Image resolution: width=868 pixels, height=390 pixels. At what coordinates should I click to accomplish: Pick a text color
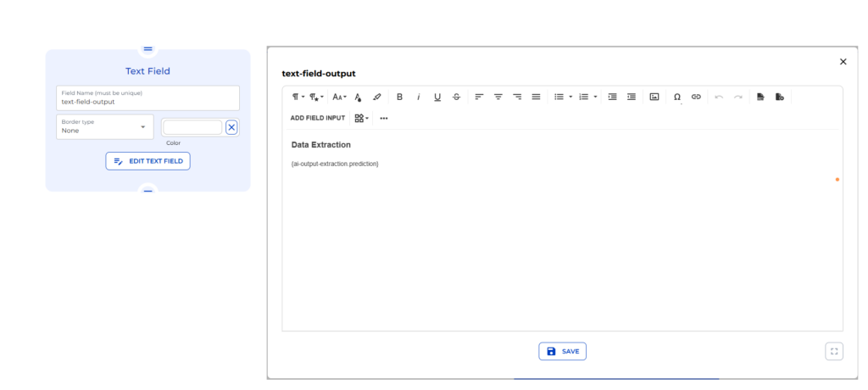click(x=359, y=97)
